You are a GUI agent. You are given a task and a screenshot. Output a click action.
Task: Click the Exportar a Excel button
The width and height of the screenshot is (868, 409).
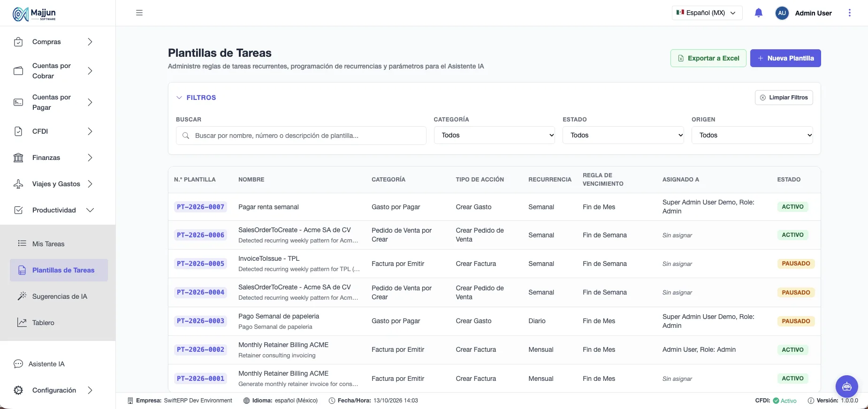tap(708, 58)
